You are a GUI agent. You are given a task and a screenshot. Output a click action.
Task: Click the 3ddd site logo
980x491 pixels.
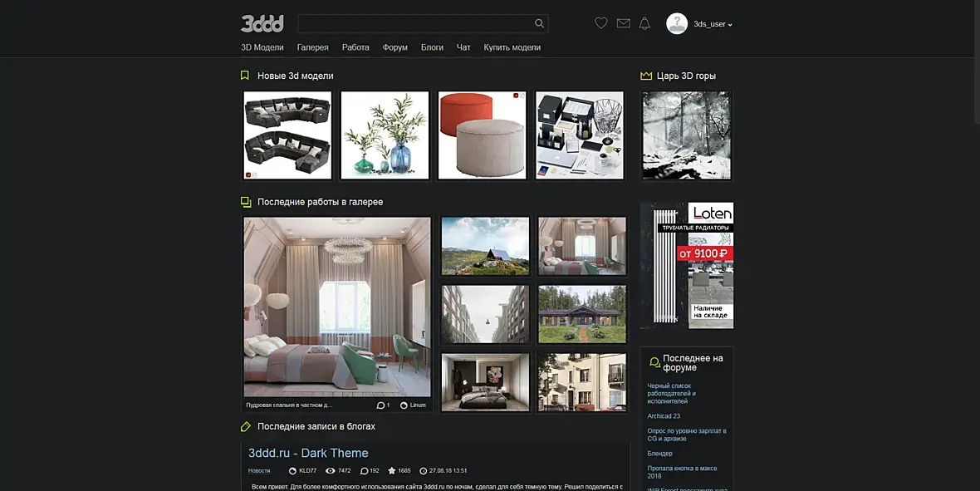click(262, 24)
